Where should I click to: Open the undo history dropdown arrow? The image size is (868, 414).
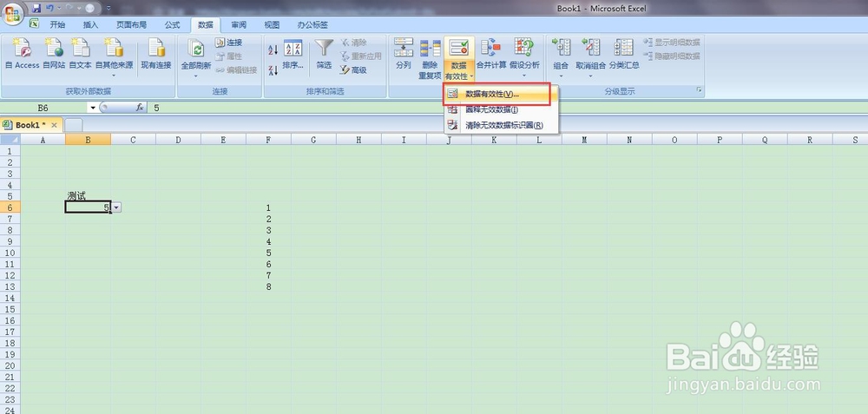click(59, 9)
